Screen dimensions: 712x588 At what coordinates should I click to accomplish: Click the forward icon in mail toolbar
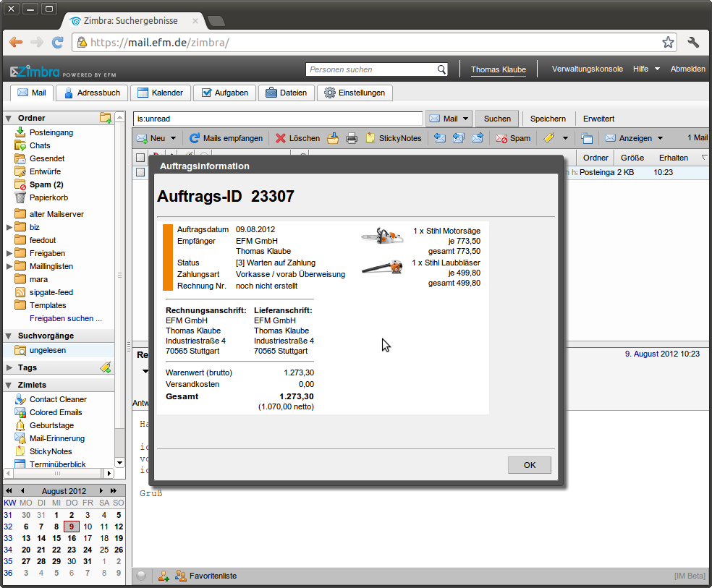click(478, 138)
